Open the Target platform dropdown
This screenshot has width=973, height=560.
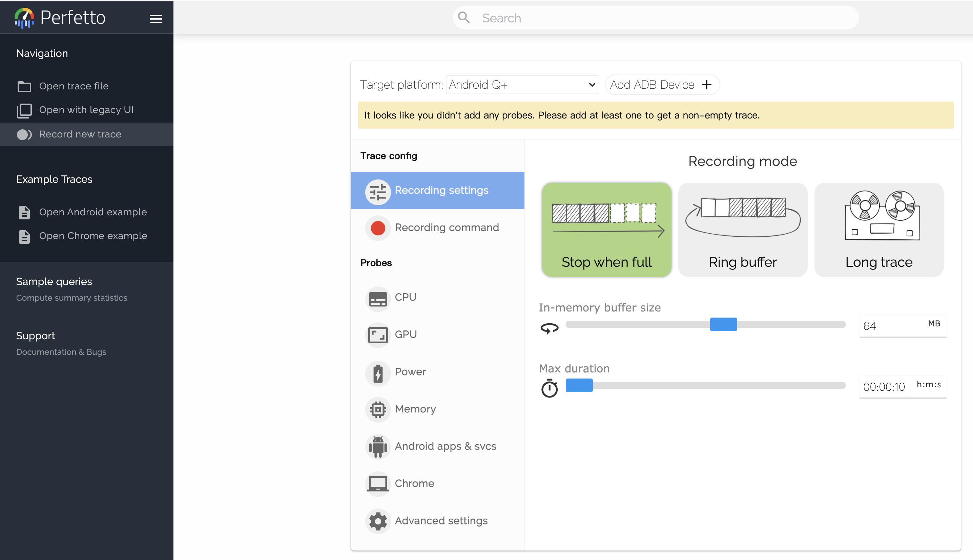pos(522,85)
